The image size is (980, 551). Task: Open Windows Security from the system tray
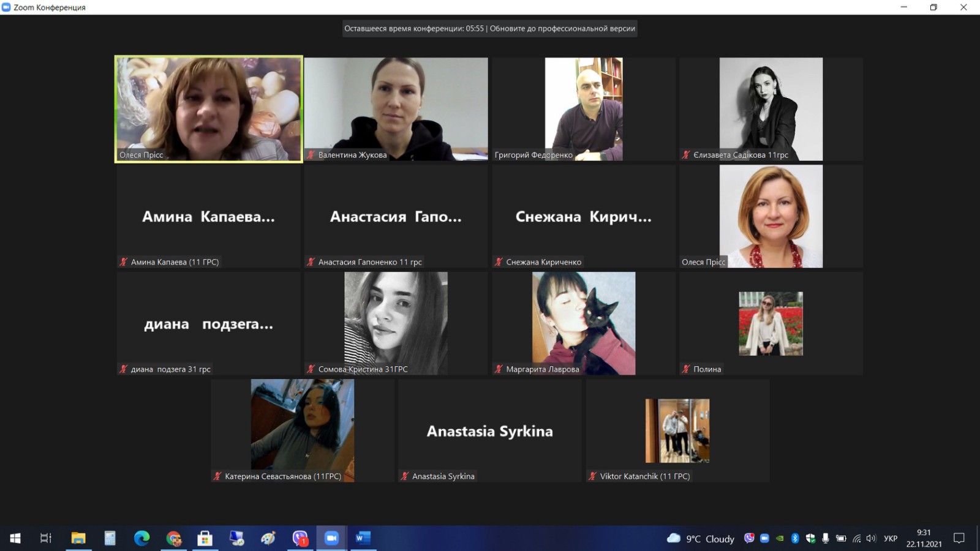click(810, 539)
